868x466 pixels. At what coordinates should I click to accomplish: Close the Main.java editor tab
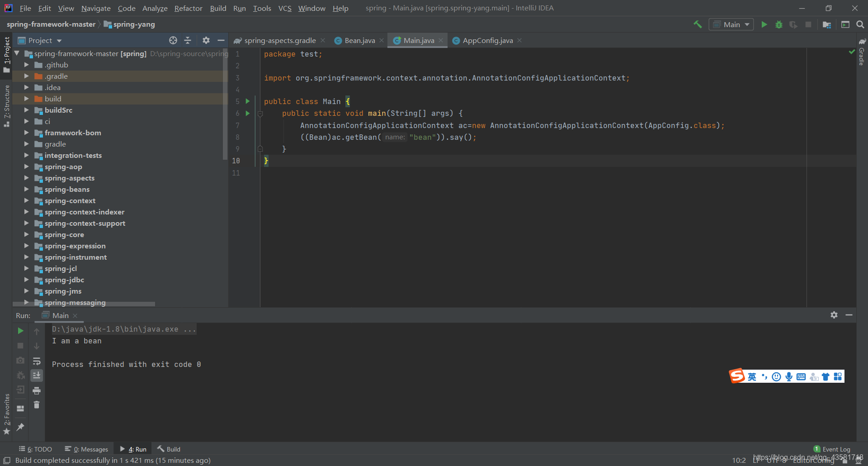point(441,40)
